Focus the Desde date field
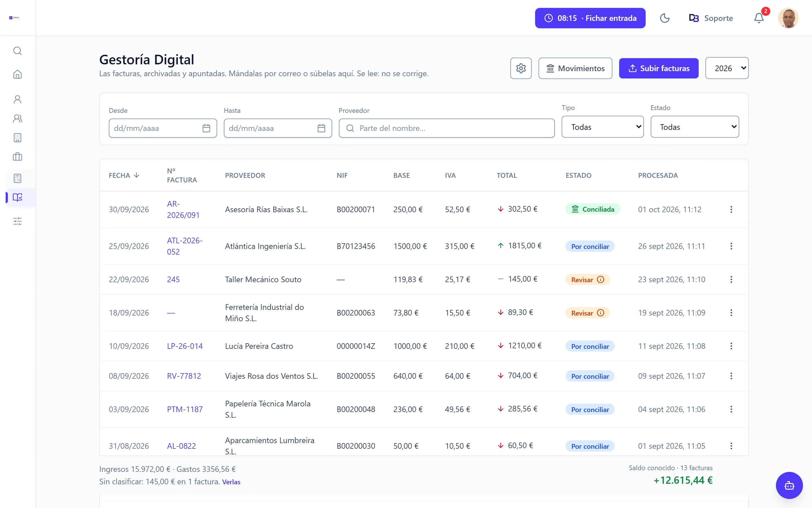 (163, 128)
